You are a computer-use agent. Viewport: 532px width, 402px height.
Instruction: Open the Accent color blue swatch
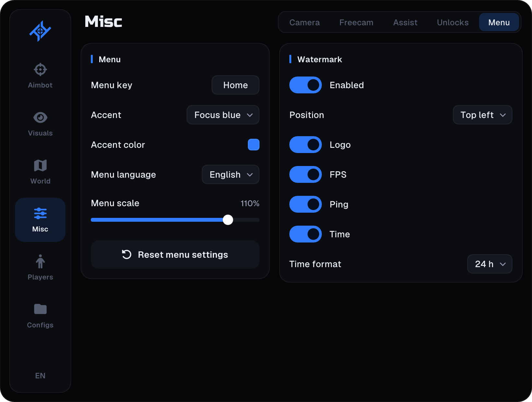(x=253, y=145)
